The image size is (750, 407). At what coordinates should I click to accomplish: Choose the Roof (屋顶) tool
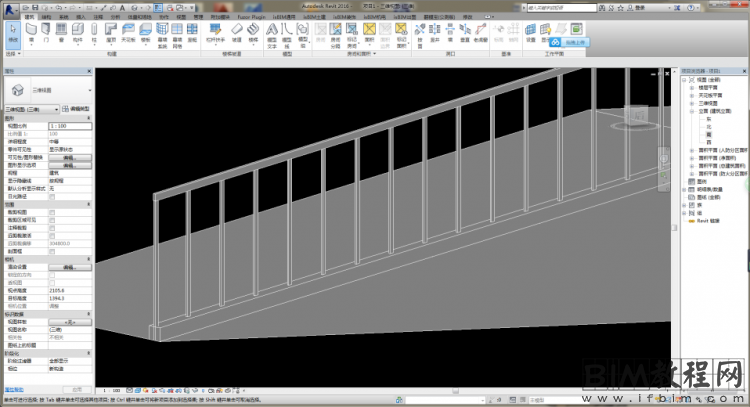point(111,33)
